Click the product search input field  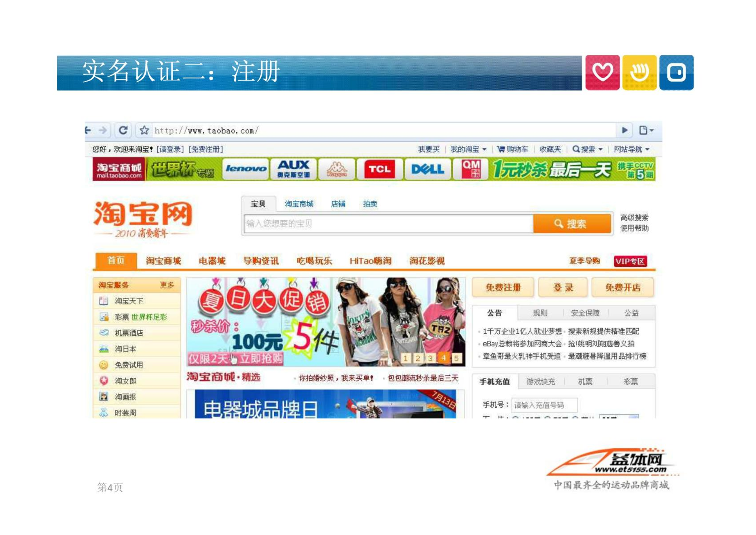pos(388,224)
